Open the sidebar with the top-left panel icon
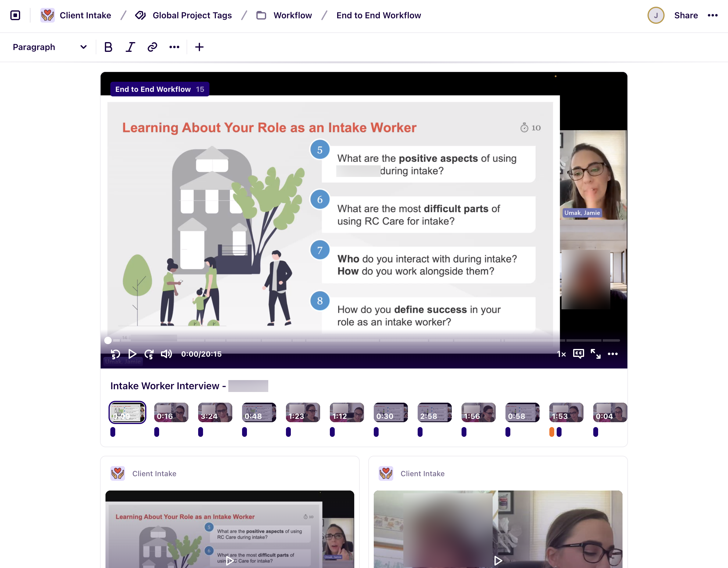Image resolution: width=728 pixels, height=568 pixels. click(15, 15)
